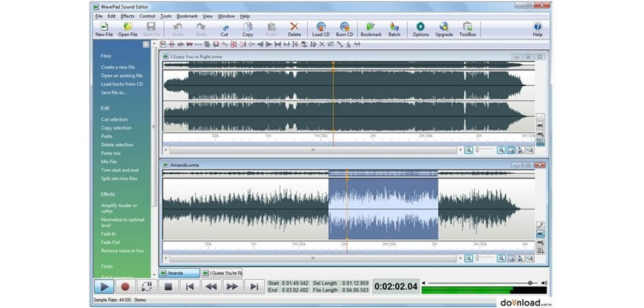Click 'Normalize to optimal level' link

point(123,222)
